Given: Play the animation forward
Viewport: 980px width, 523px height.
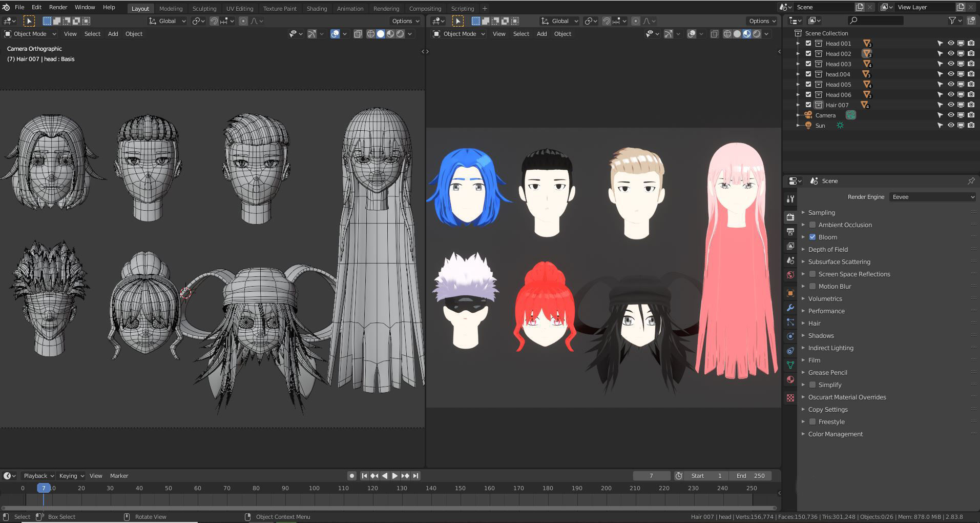Looking at the screenshot, I should coord(395,476).
